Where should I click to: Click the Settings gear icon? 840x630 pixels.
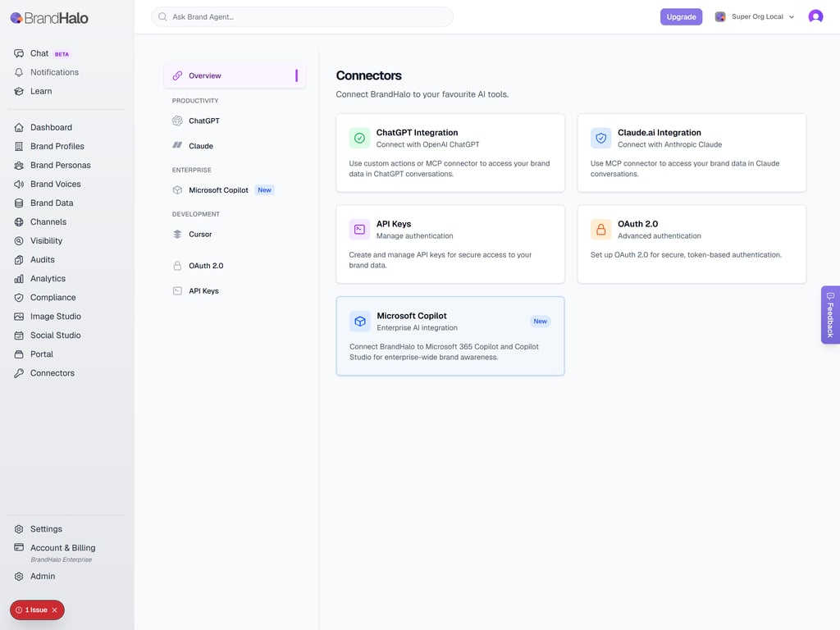(19, 529)
